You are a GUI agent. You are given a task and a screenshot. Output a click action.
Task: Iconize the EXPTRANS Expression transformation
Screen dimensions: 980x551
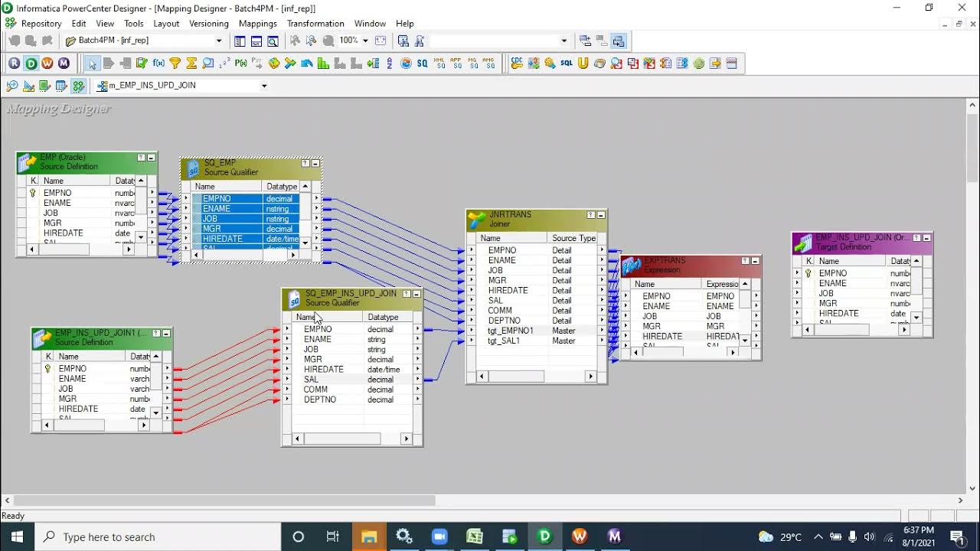pos(755,261)
